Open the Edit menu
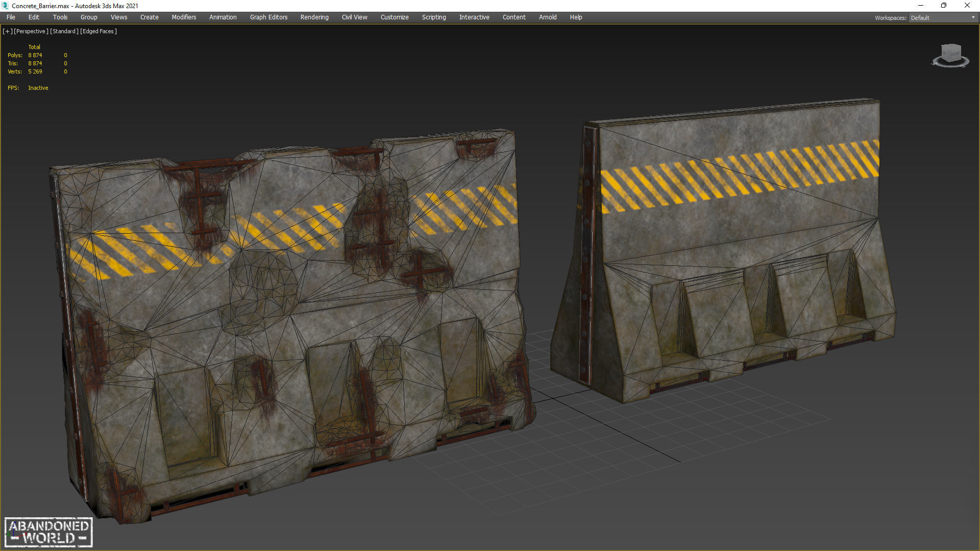Image resolution: width=980 pixels, height=551 pixels. coord(34,17)
